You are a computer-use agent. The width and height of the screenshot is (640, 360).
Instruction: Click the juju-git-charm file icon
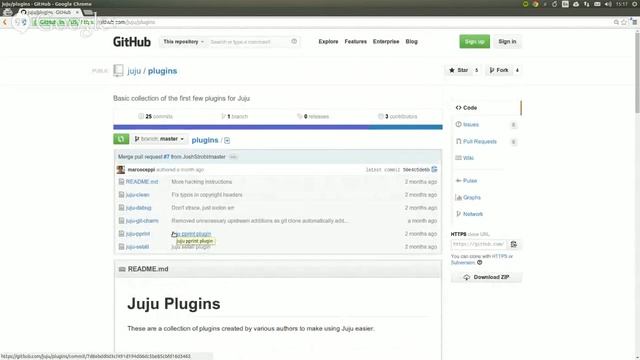tap(121, 221)
